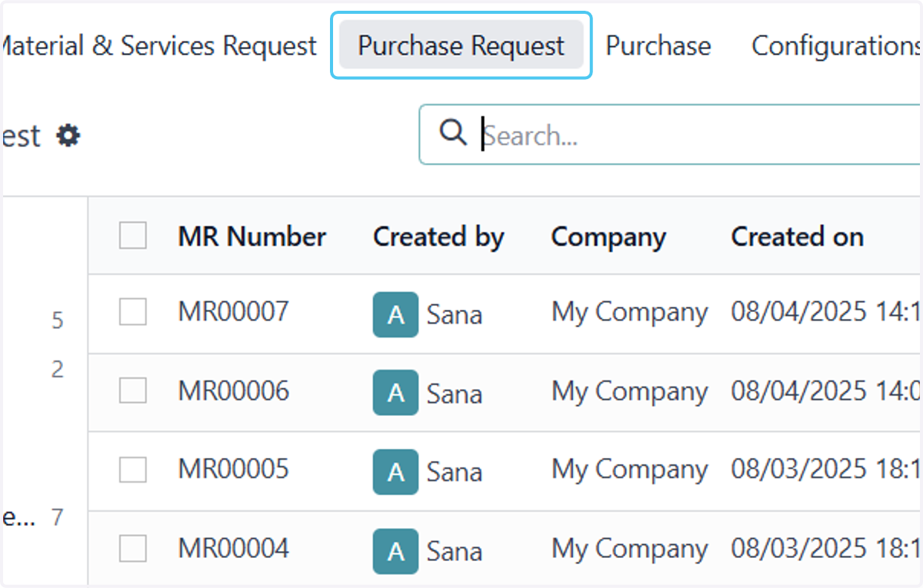Open the Purchase menu

click(658, 45)
